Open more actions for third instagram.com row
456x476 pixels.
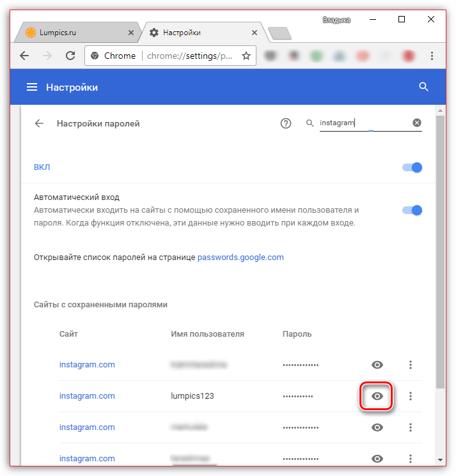[x=411, y=427]
